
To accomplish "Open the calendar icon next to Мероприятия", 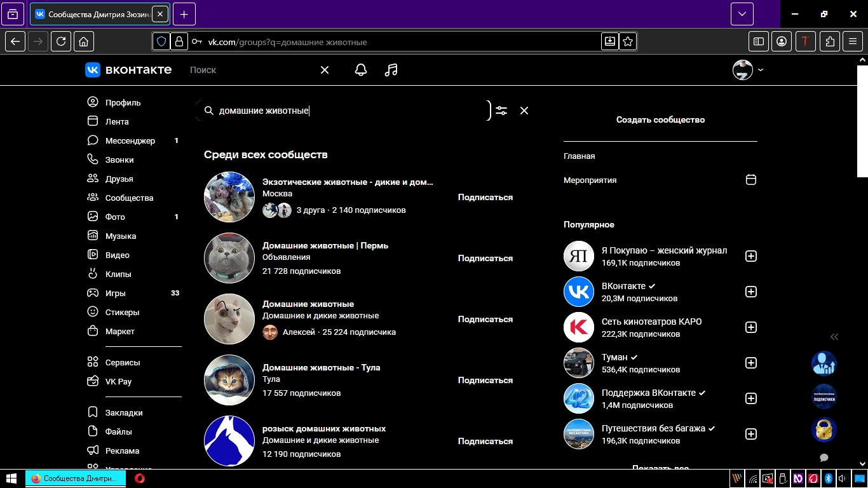I will click(750, 180).
